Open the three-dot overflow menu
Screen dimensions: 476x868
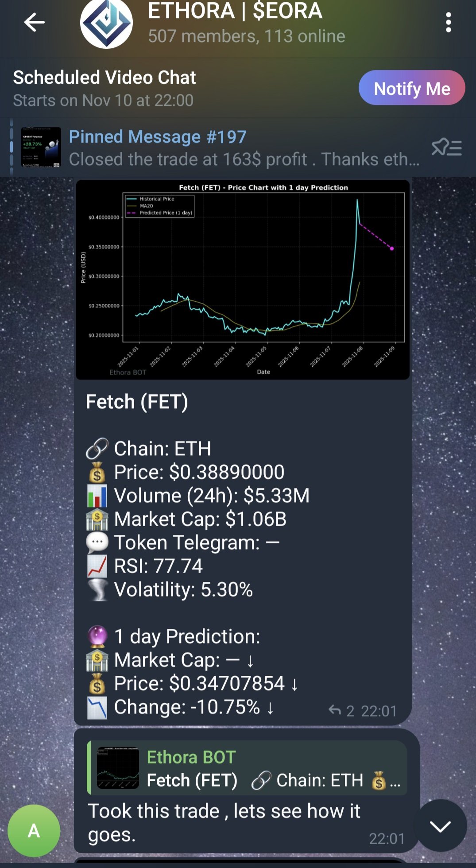click(x=448, y=22)
